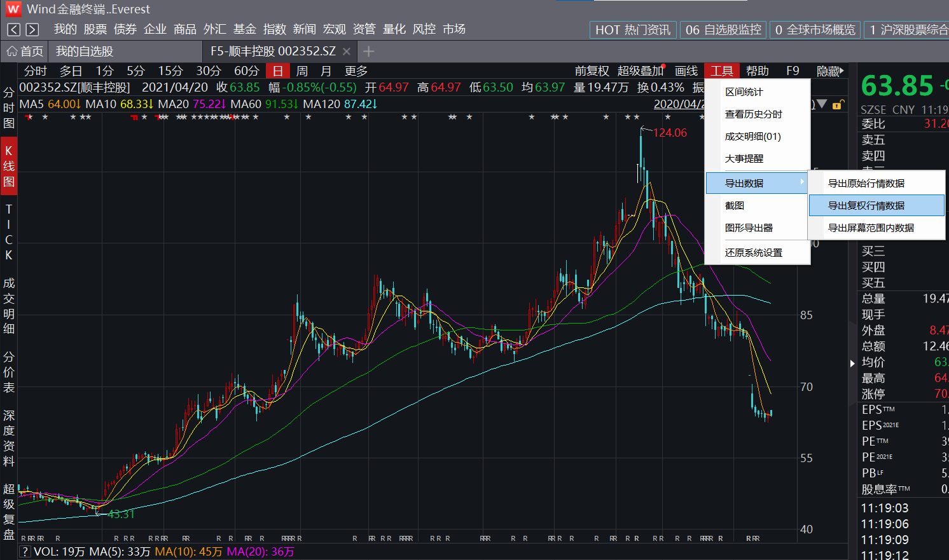Open the 基金 menu
The width and height of the screenshot is (949, 560).
[x=245, y=29]
